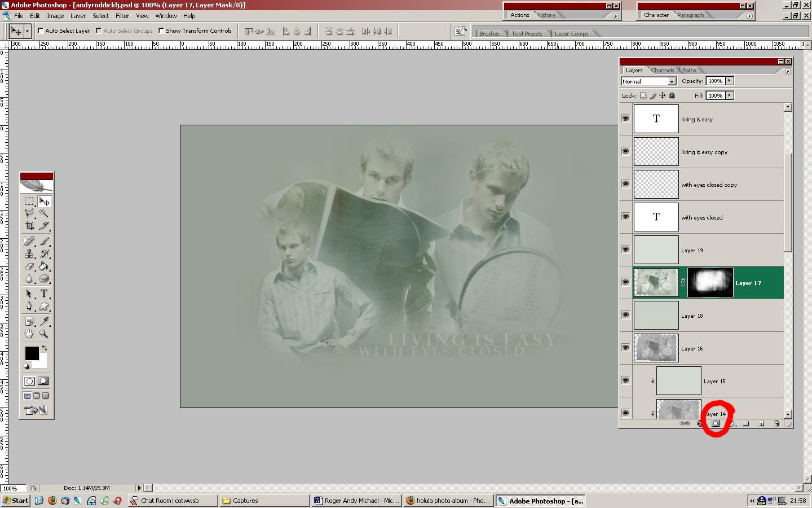Enable Show Transform Controls checkbox

tap(161, 31)
